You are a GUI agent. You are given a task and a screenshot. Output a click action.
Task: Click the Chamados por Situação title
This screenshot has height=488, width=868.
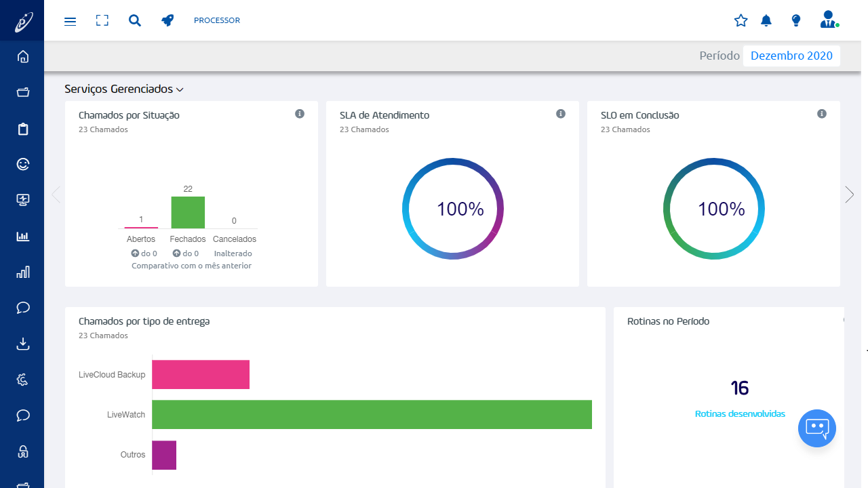click(129, 115)
